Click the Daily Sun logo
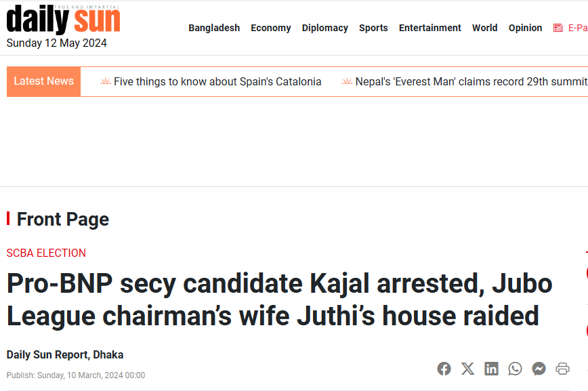The width and height of the screenshot is (588, 391). click(x=64, y=20)
